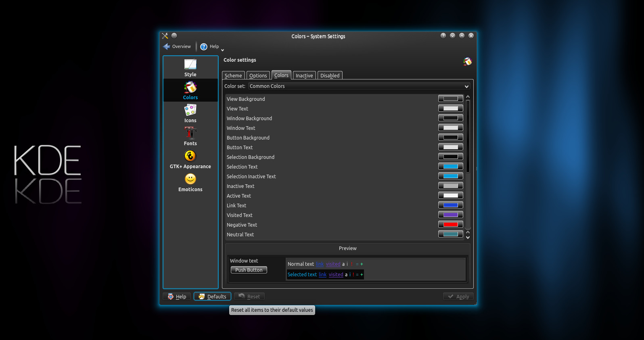This screenshot has width=644, height=340.
Task: Click the color list scrollbar handle
Action: click(468, 136)
